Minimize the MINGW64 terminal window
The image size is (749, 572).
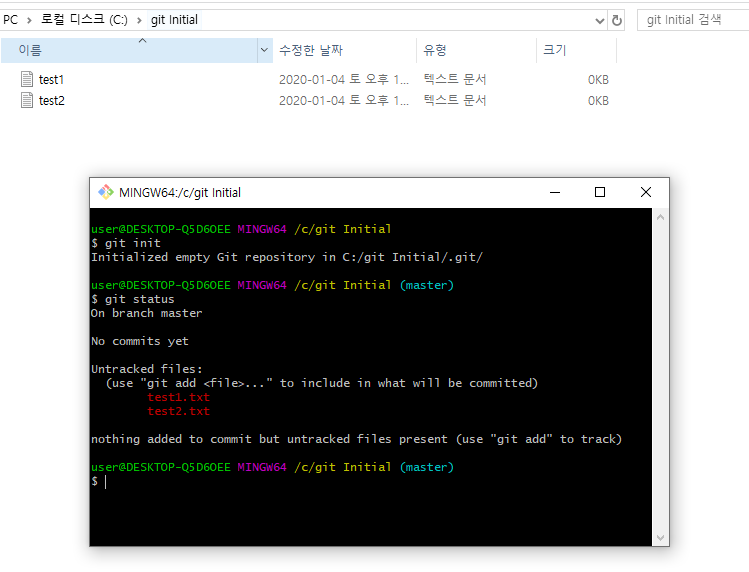555,192
